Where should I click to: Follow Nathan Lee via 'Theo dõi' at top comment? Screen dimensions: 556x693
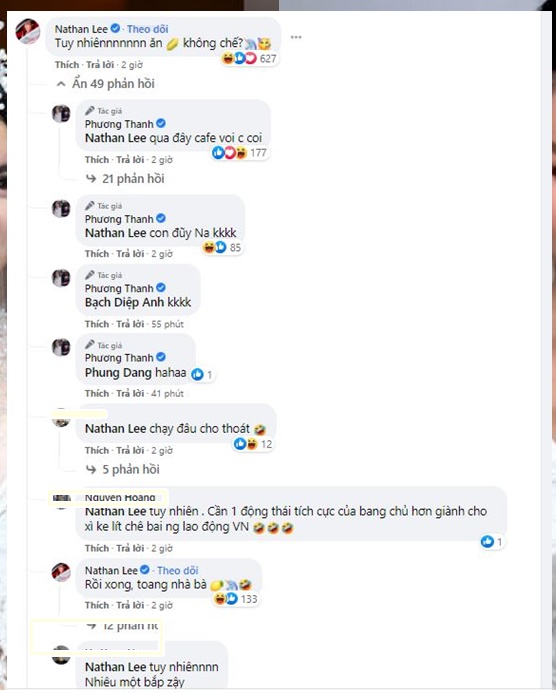(148, 29)
